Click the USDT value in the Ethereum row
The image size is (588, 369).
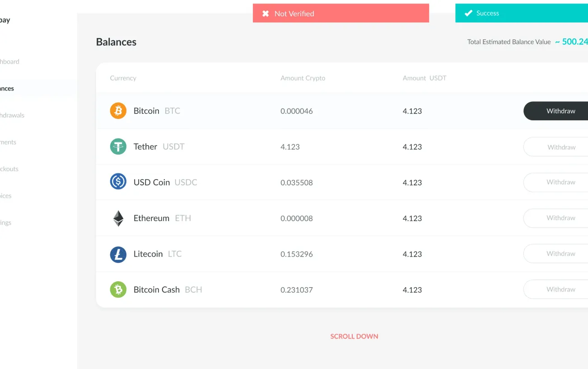tap(412, 218)
